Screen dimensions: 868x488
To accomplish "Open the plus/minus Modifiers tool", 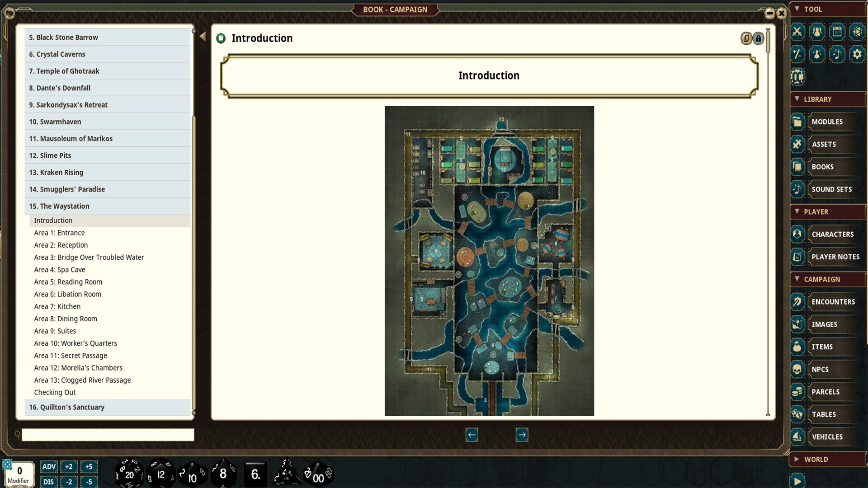I will [x=797, y=55].
